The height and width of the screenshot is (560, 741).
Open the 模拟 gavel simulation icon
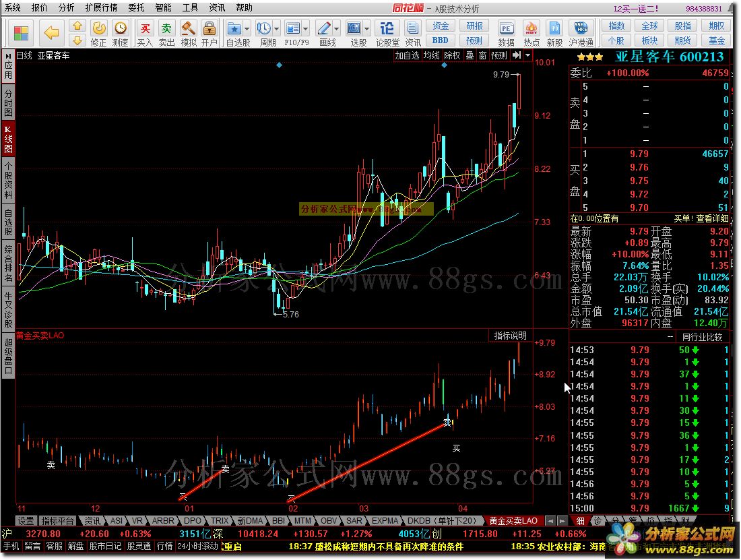(x=189, y=28)
